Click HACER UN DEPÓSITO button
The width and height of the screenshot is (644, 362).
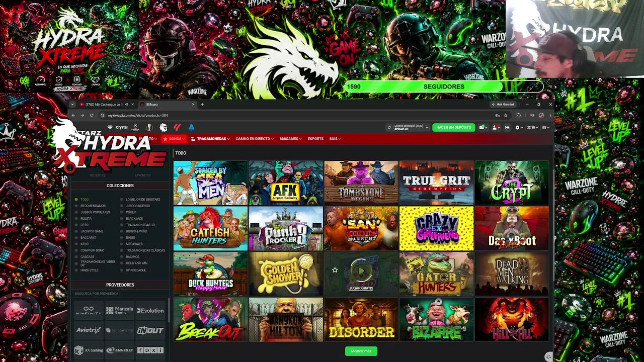click(x=454, y=127)
